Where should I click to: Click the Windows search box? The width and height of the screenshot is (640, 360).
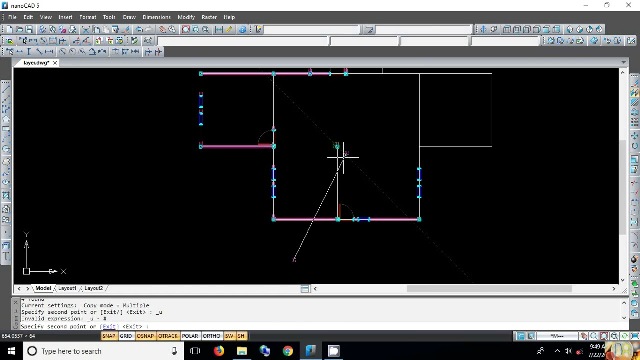pyautogui.click(x=102, y=351)
